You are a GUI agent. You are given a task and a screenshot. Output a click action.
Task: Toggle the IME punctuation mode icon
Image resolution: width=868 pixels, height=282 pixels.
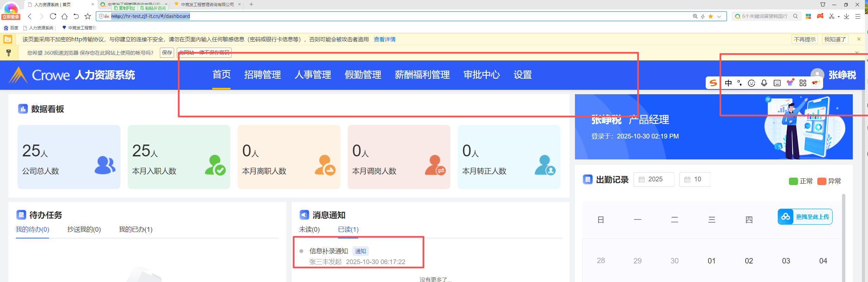click(x=740, y=83)
